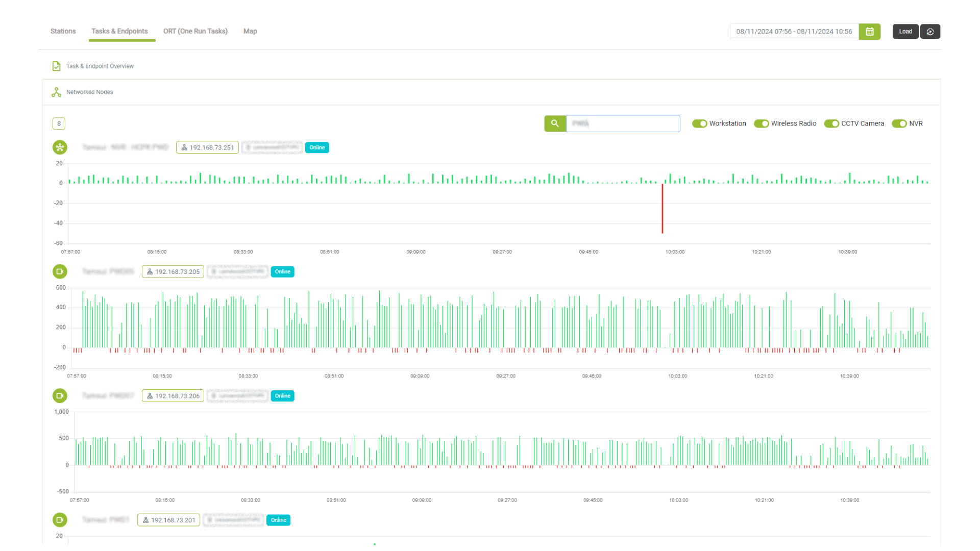
Task: Turn off the CCTV Camera filter
Action: (x=831, y=123)
